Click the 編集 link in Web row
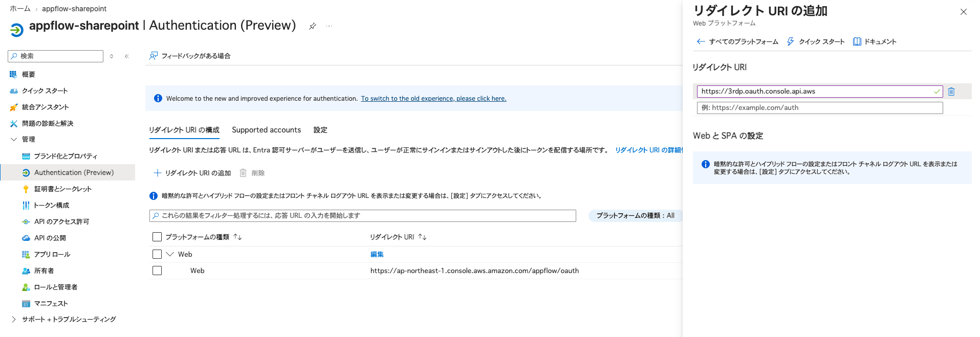 (377, 254)
